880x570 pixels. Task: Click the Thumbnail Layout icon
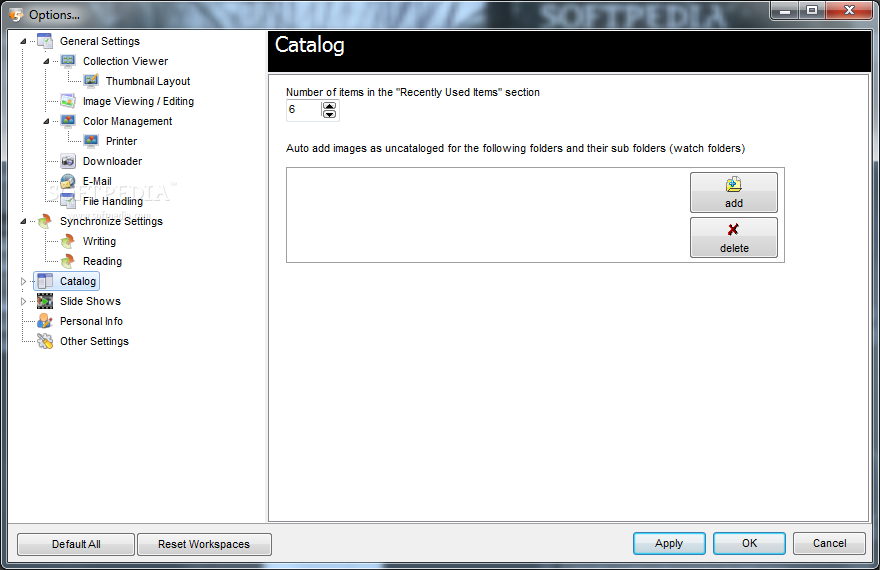(x=91, y=81)
